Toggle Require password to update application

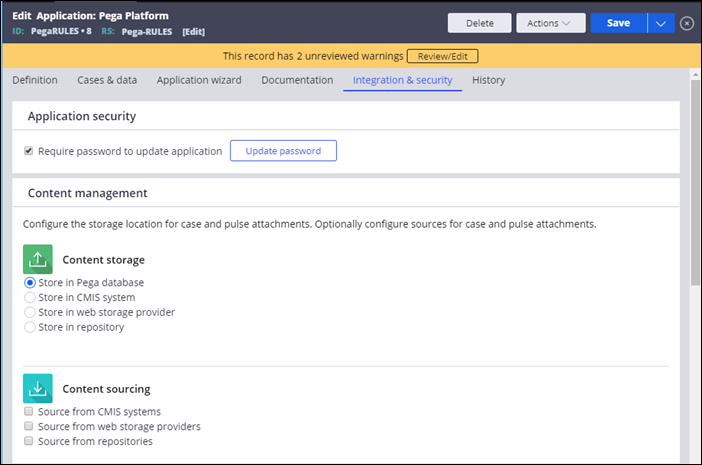coord(29,151)
